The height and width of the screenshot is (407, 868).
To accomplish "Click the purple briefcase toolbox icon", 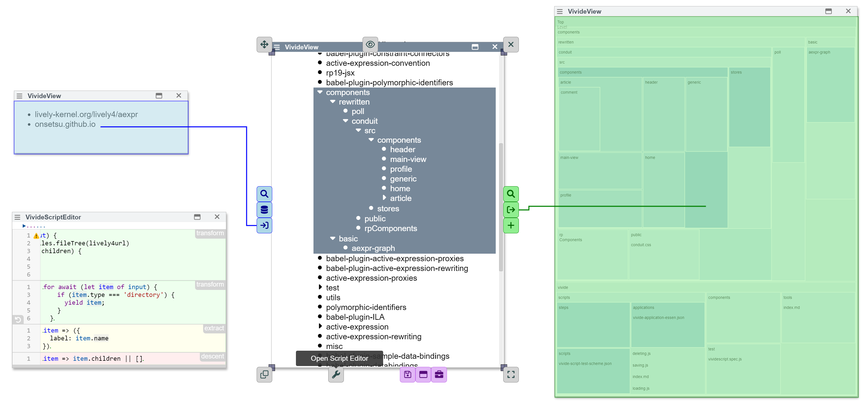I will tap(439, 375).
